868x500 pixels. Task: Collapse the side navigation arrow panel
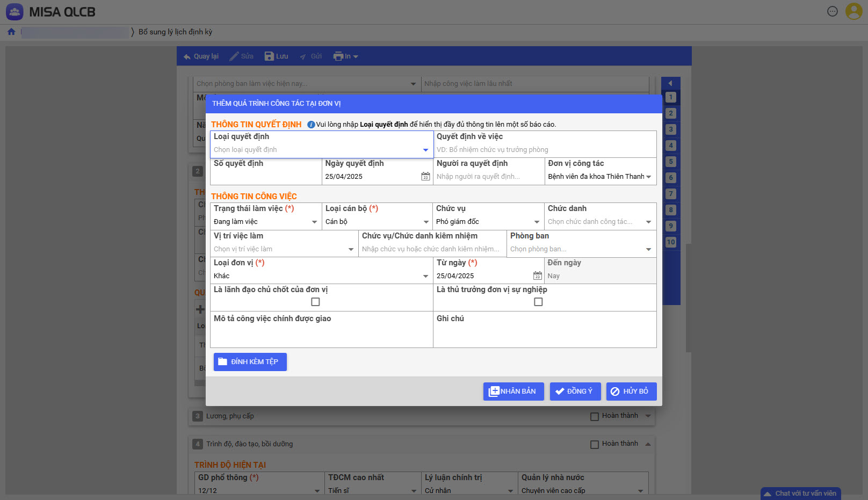coord(670,83)
